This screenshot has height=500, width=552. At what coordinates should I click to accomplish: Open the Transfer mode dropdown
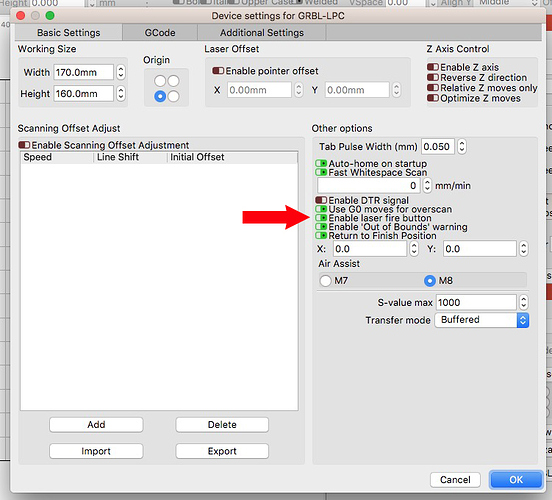coord(482,320)
